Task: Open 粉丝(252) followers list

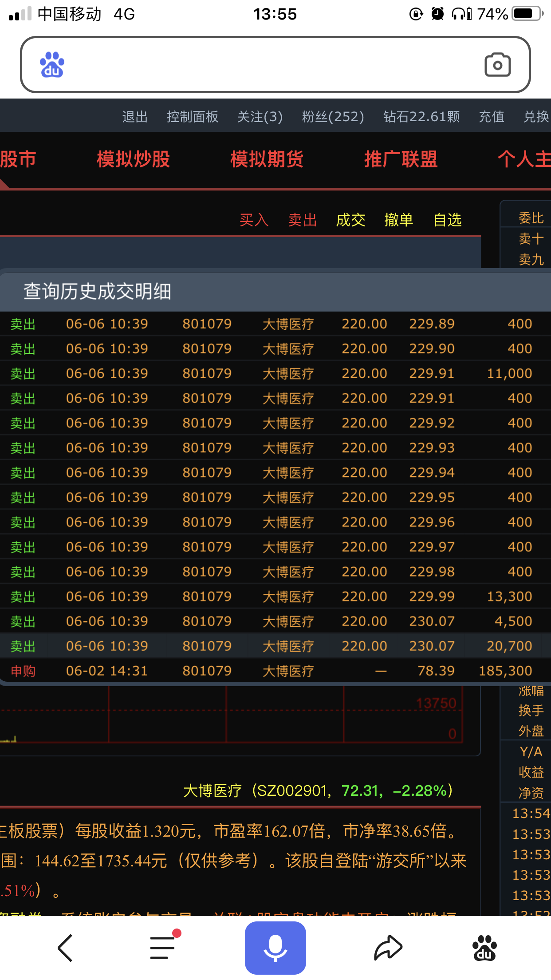Action: pos(333,117)
